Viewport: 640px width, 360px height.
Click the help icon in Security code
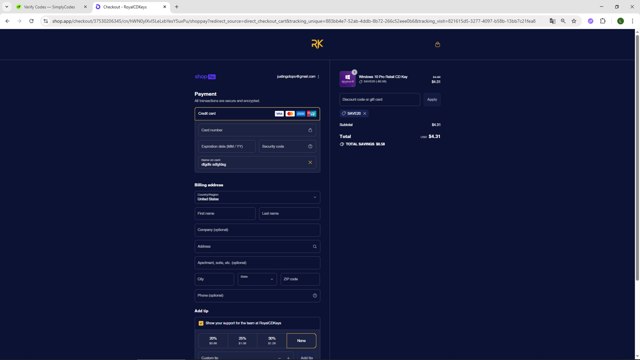(310, 147)
